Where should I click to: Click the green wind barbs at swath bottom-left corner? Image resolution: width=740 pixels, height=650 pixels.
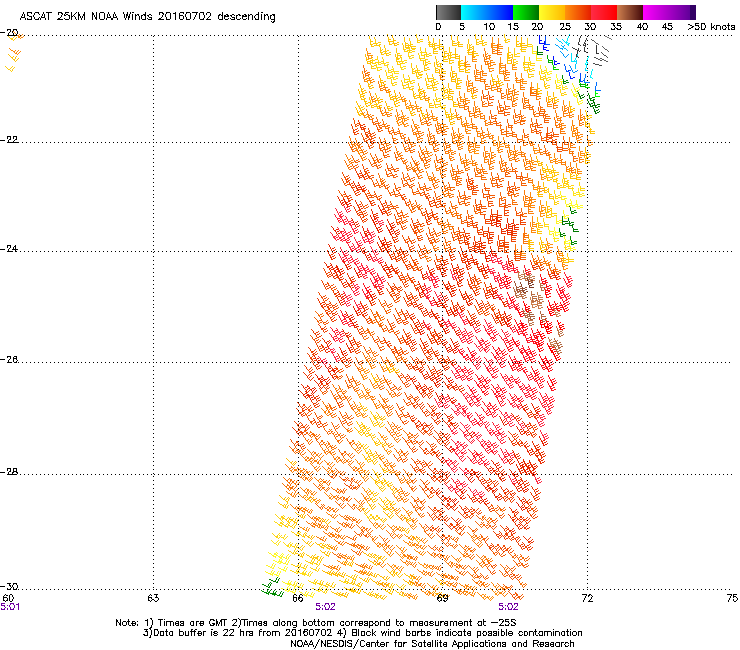272,587
